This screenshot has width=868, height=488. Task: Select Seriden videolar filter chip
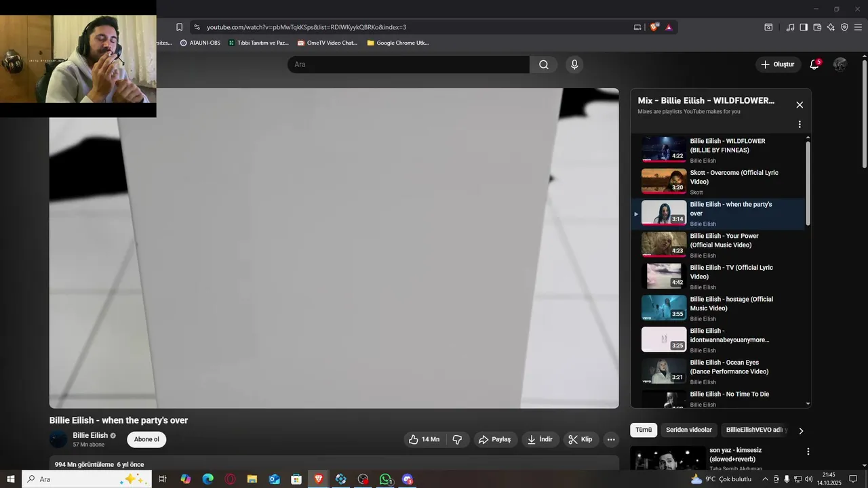689,430
